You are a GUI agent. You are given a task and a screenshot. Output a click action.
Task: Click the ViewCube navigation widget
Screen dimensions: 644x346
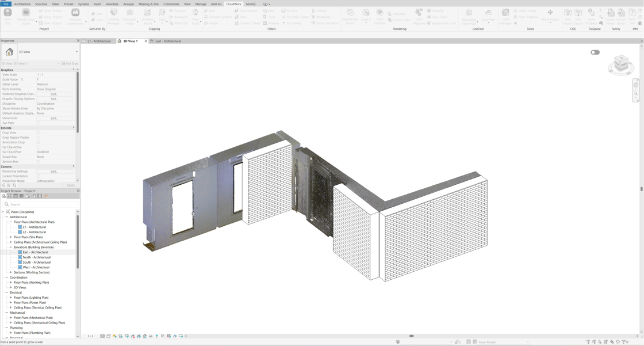621,64
